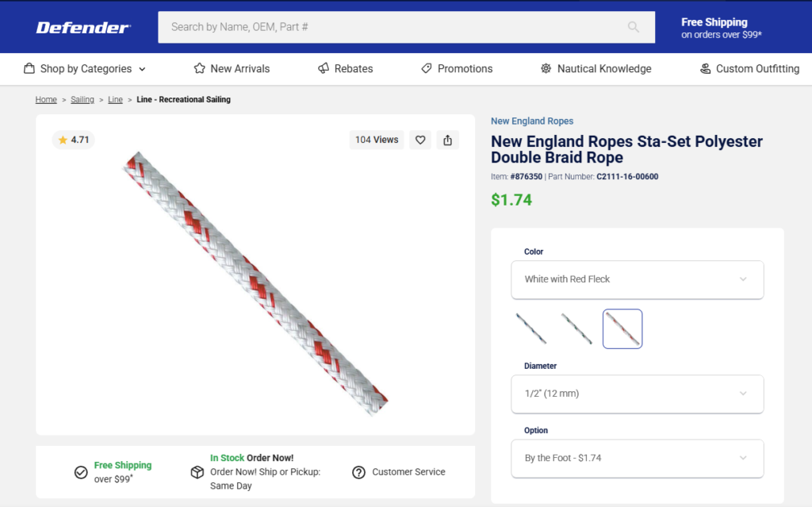Select the first rope color swatch

pyautogui.click(x=530, y=328)
